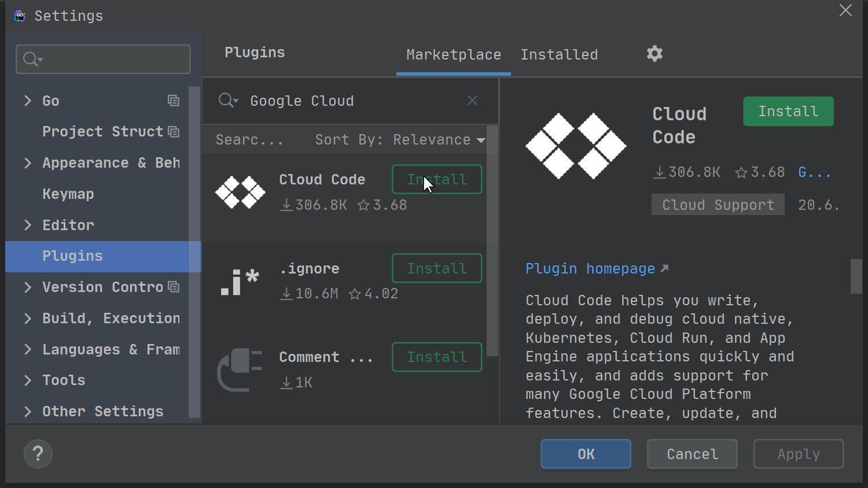The height and width of the screenshot is (488, 868).
Task: Open the Sort By Relevance dropdown
Action: pos(400,140)
